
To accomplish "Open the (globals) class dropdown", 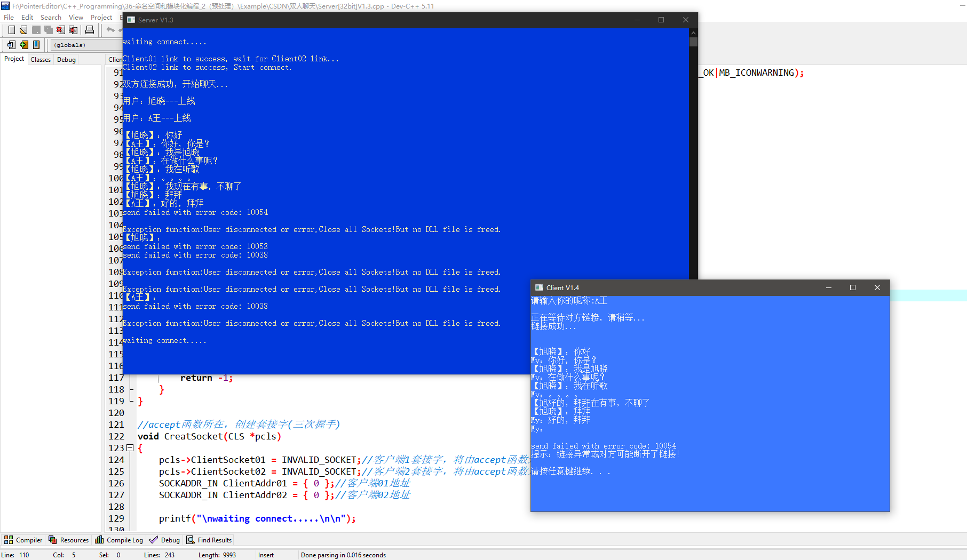I will coord(86,45).
